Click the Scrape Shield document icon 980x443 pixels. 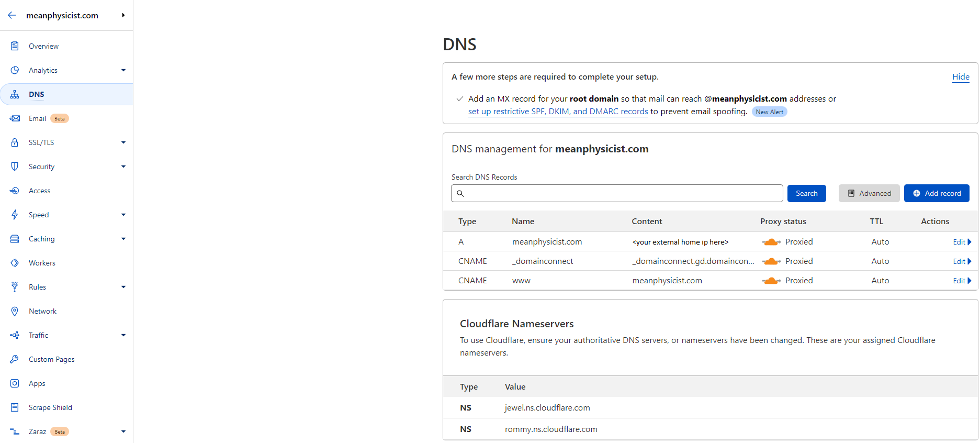tap(15, 407)
